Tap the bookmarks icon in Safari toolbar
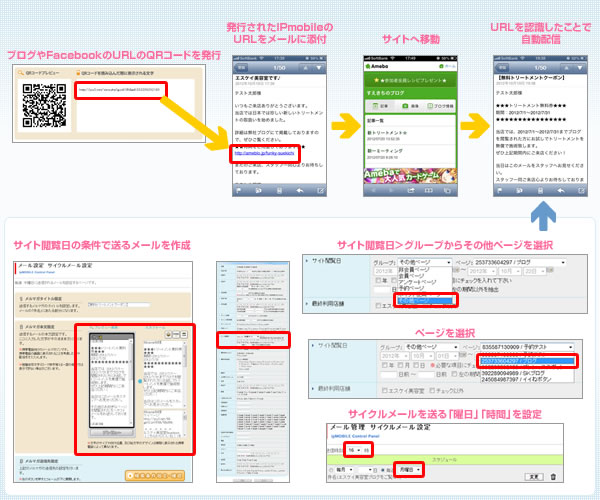600x500 pixels. tap(429, 190)
